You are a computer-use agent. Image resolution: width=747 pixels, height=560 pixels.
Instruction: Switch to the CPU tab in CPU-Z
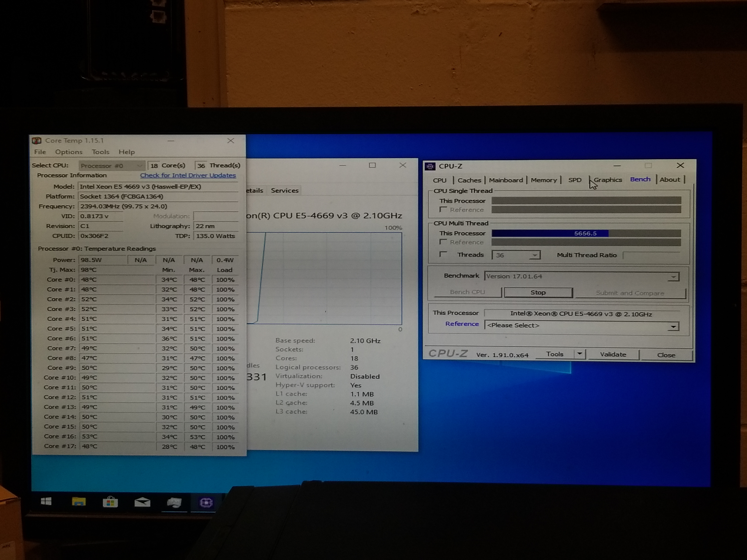point(439,180)
